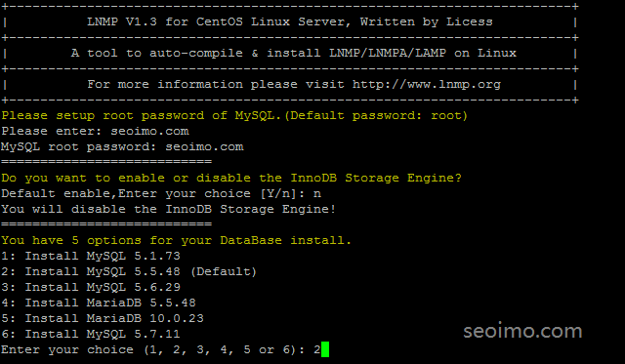Click the Default enable [Y/n] prompt line
The image size is (625, 364).
[x=161, y=193]
